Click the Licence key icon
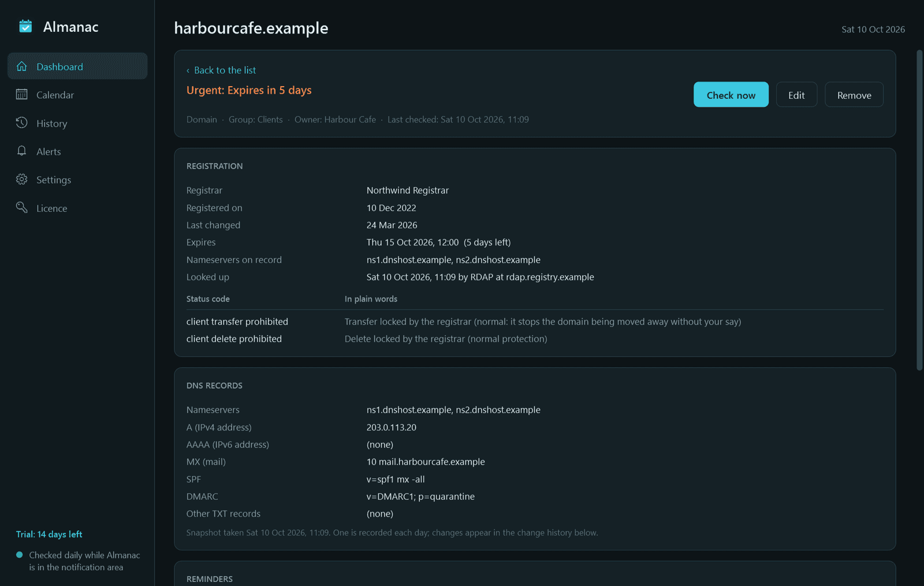This screenshot has height=586, width=924. click(22, 207)
